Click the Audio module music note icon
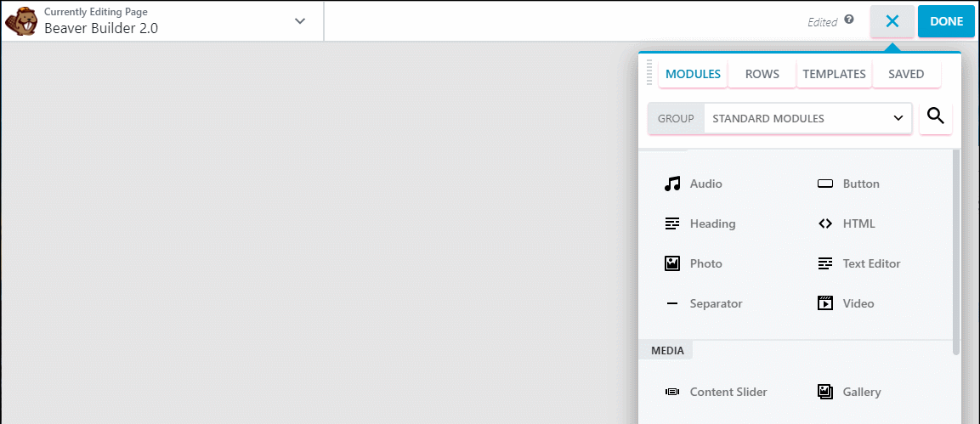 click(x=672, y=184)
